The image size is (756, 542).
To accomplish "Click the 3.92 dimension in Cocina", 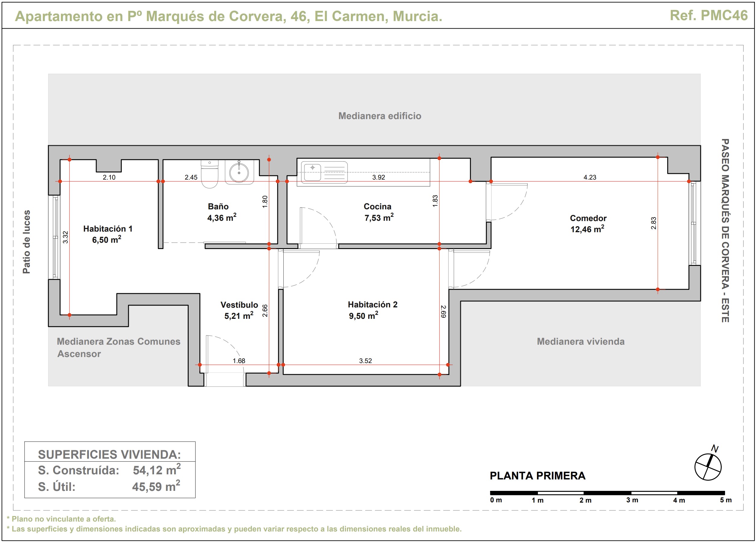I will point(378,177).
